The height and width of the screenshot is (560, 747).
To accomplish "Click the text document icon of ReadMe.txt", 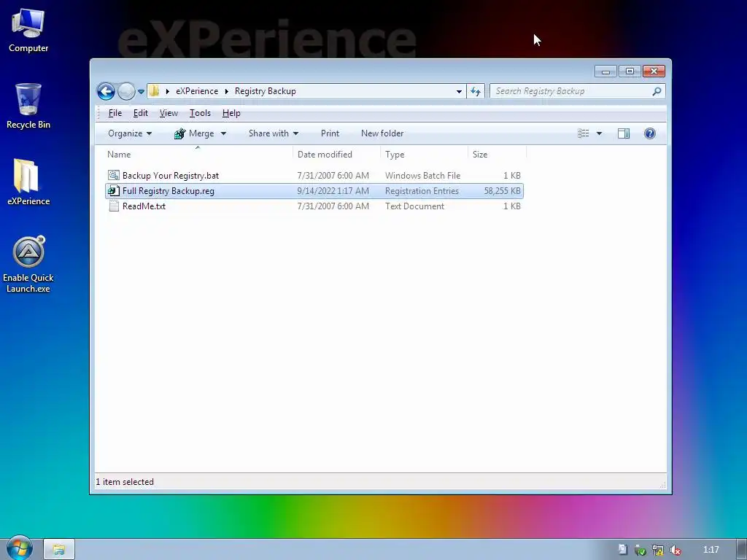I will [113, 206].
